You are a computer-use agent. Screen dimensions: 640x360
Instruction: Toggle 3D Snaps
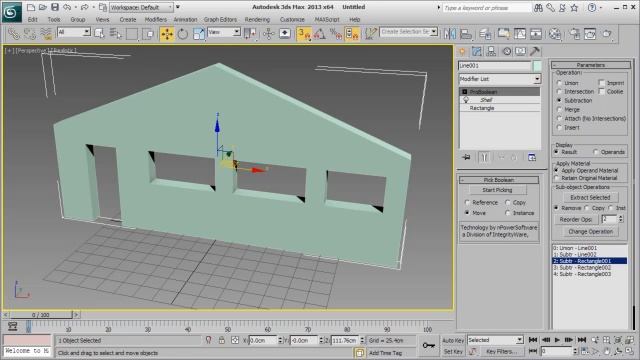(x=304, y=34)
